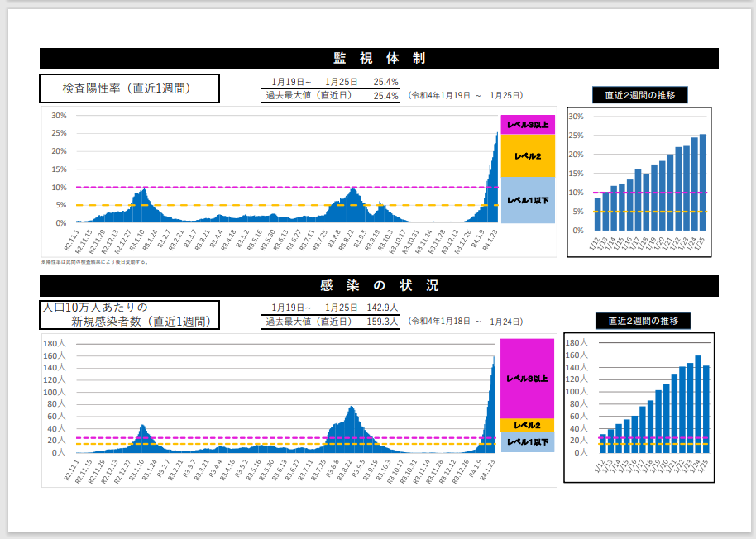
Task: Click magenta レベル3以上 block in positivity chart
Action: [528, 124]
